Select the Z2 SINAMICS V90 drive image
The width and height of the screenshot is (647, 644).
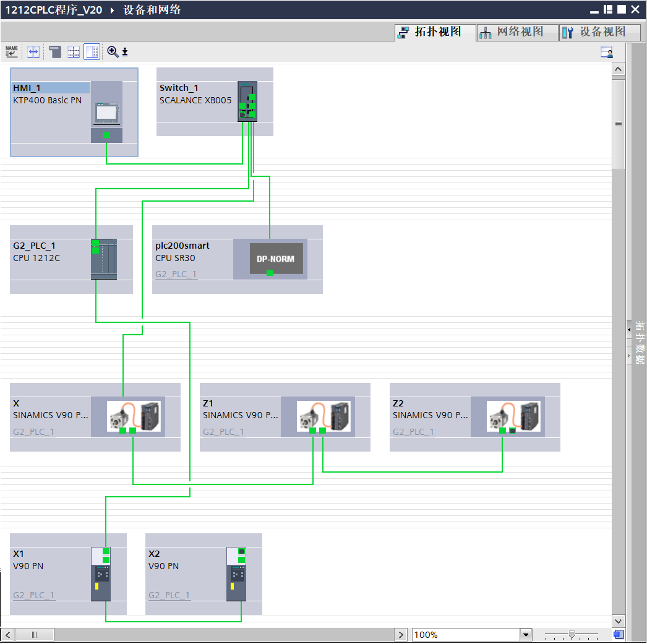[508, 416]
